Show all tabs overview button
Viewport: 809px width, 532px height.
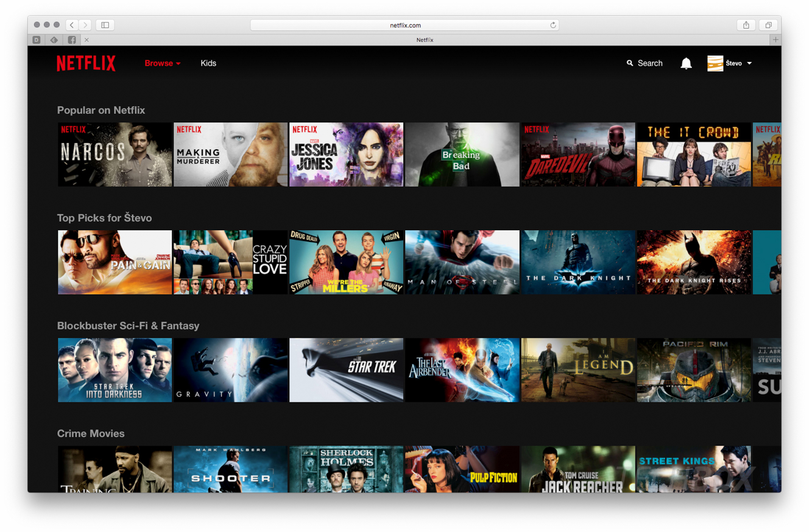tap(768, 25)
